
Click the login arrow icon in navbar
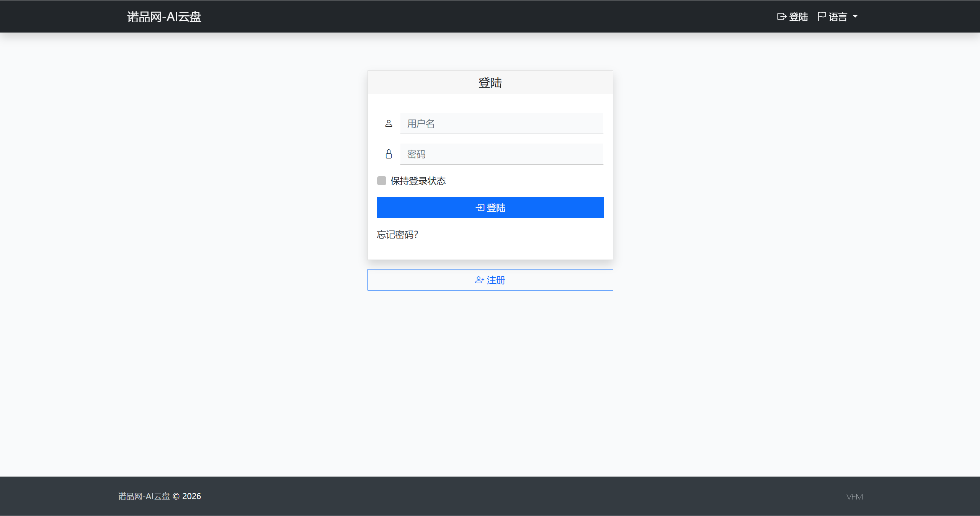click(781, 17)
